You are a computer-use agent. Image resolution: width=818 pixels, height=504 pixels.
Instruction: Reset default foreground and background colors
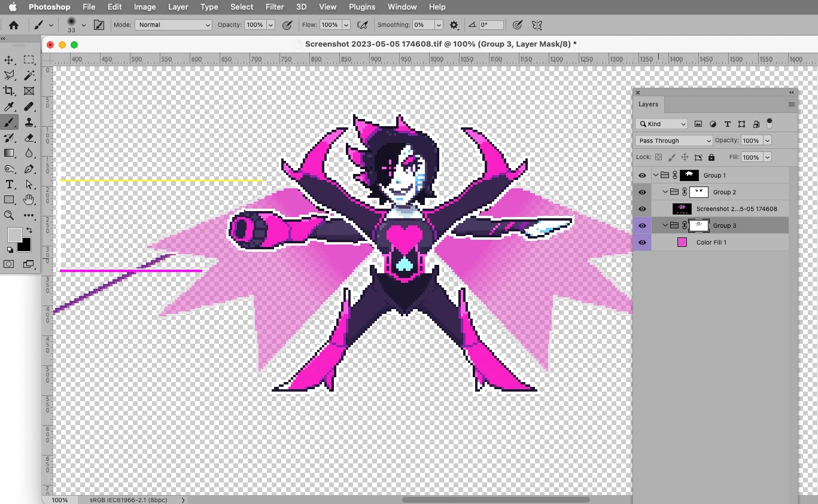click(10, 250)
